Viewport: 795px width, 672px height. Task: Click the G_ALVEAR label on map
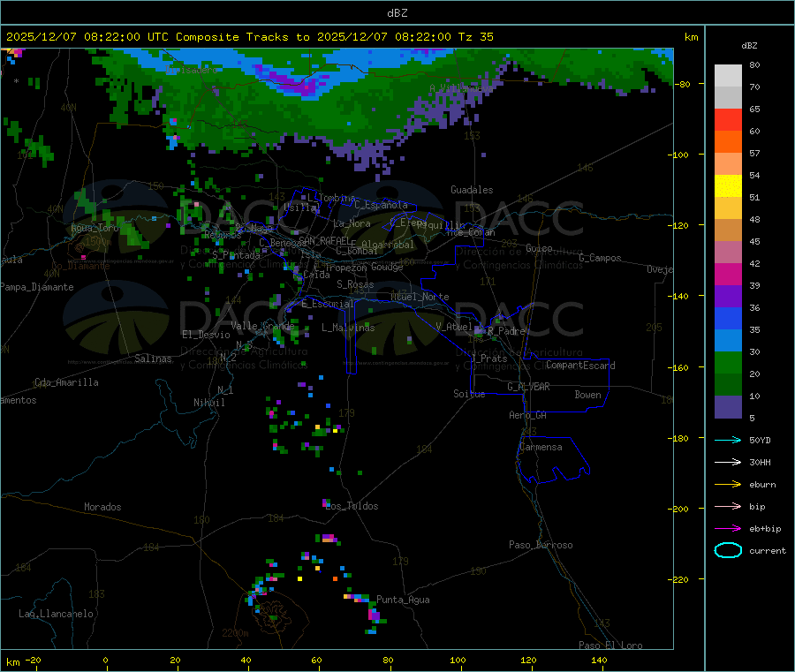click(528, 387)
